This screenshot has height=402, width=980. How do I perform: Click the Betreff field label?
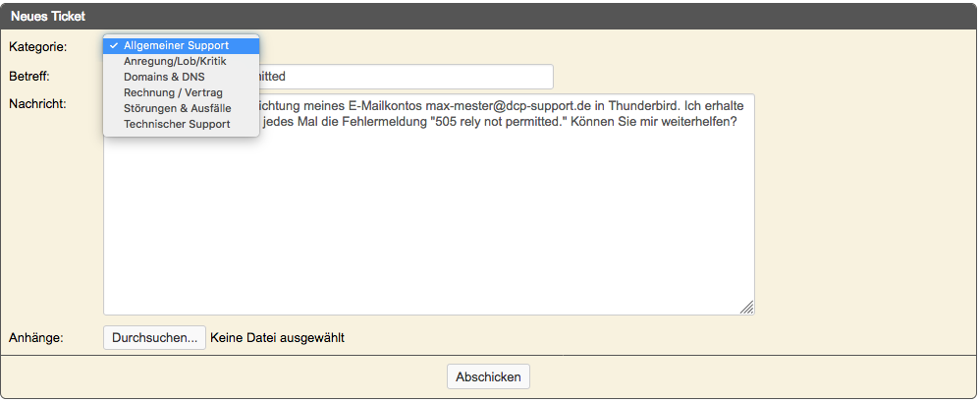(x=29, y=77)
